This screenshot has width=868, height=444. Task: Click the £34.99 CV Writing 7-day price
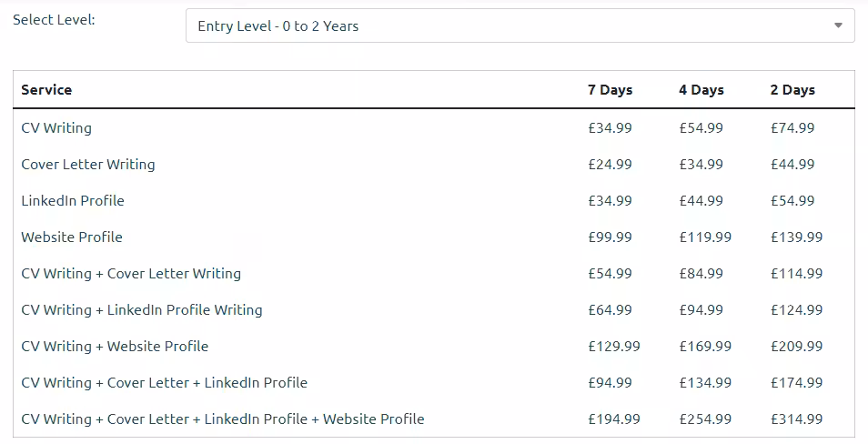[x=610, y=127]
